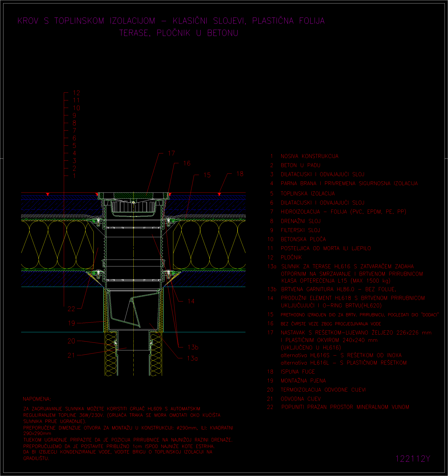Screen dimensions: 448x476
Task: Click the green hatched drain grate in drawing
Action: point(133,196)
